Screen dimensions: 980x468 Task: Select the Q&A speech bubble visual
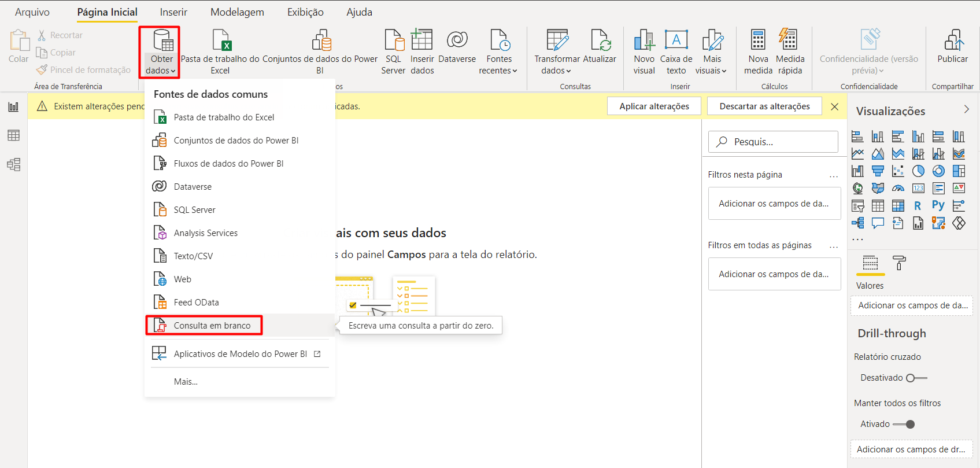click(878, 223)
